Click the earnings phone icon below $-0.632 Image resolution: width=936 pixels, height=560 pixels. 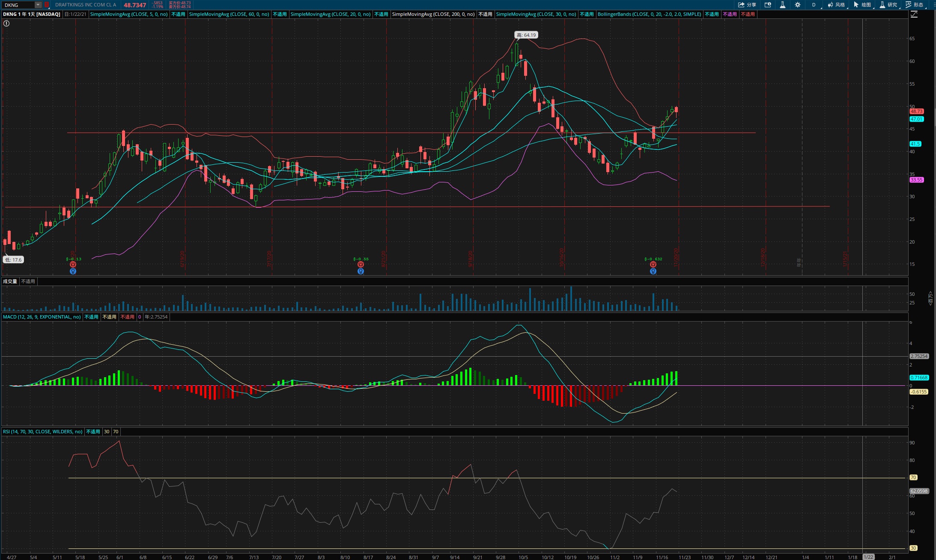click(x=653, y=265)
